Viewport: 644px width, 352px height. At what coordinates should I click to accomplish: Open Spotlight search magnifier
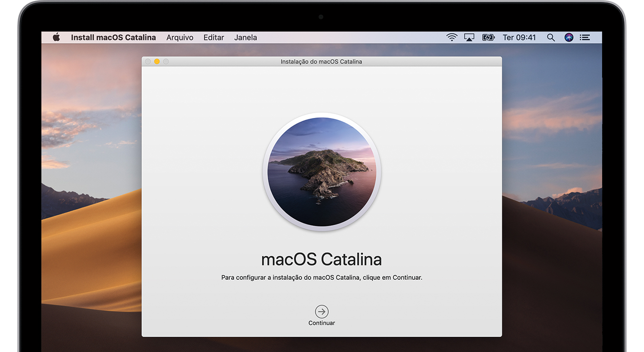click(551, 38)
